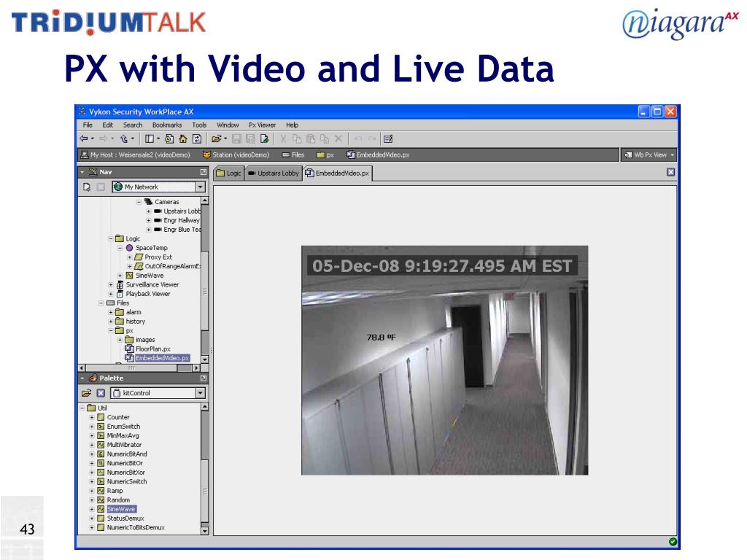The height and width of the screenshot is (560, 747).
Task: Open the File menu
Action: tap(88, 125)
